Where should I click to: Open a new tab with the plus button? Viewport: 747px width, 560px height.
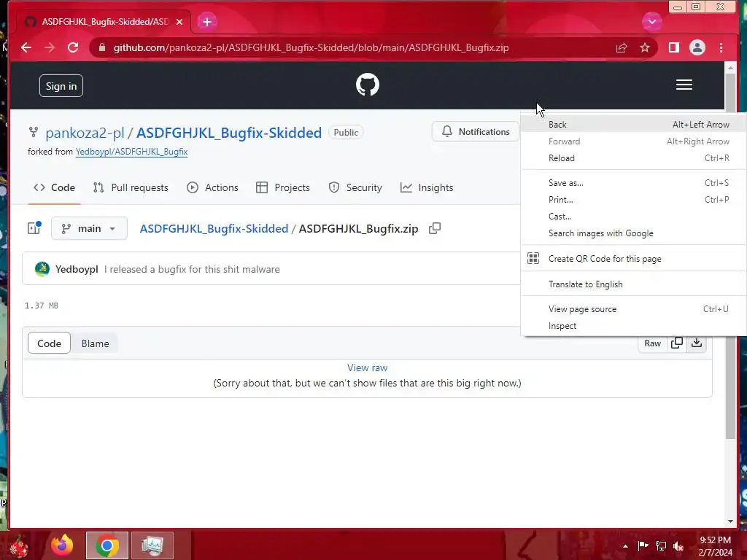coord(206,22)
